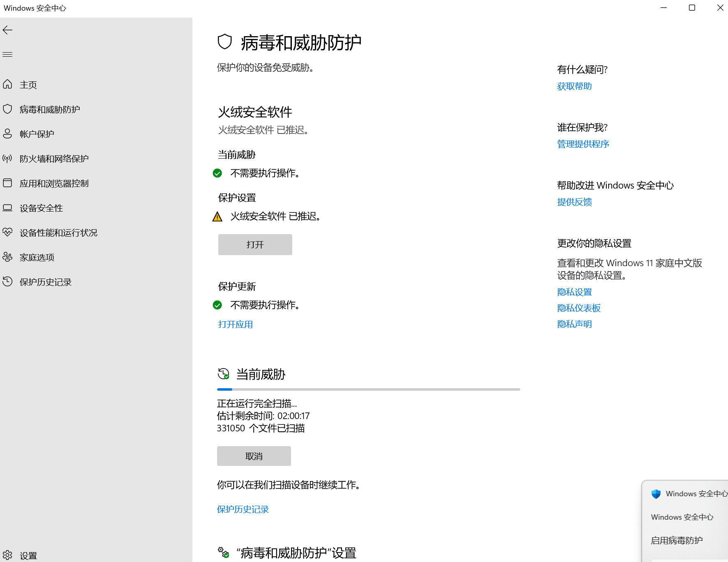Maximize the Windows 安全中心 window

pyautogui.click(x=692, y=8)
